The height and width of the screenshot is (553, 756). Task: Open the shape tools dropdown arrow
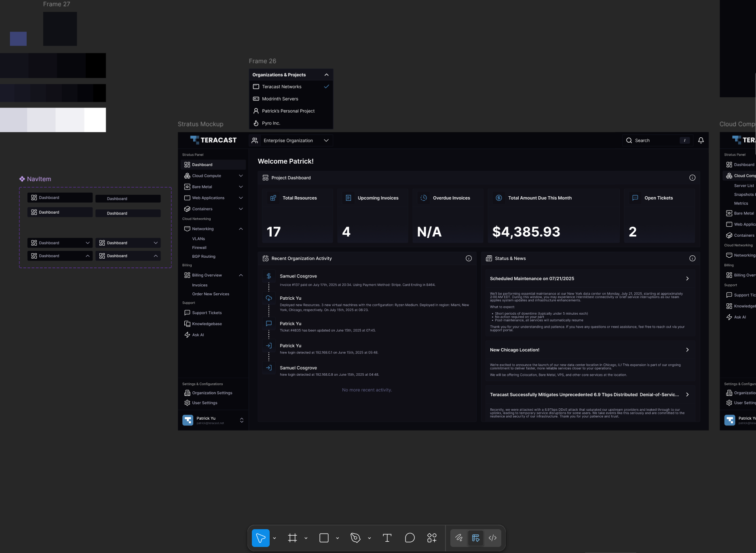coord(338,538)
